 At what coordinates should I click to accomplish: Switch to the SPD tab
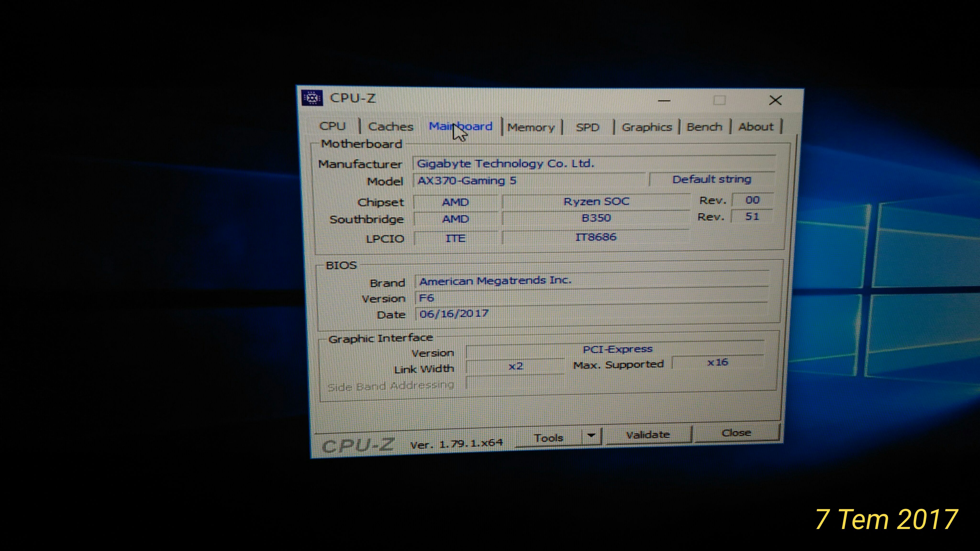(587, 127)
